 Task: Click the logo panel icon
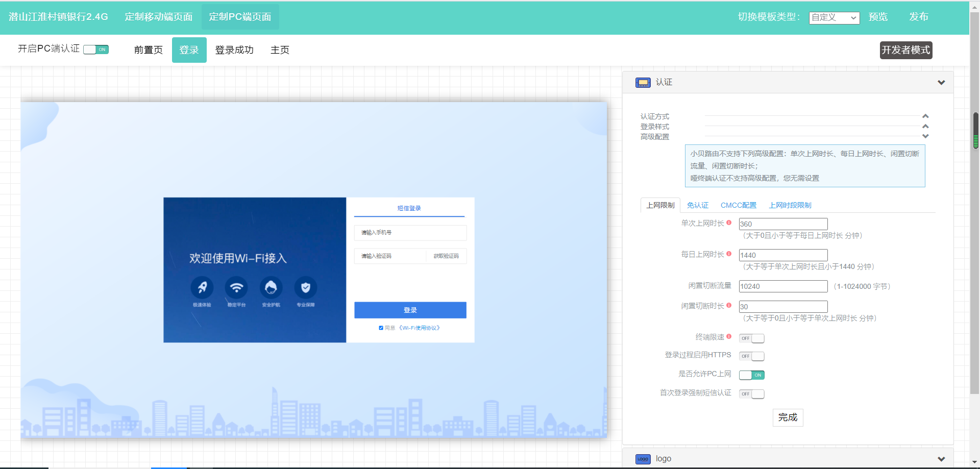click(x=643, y=459)
